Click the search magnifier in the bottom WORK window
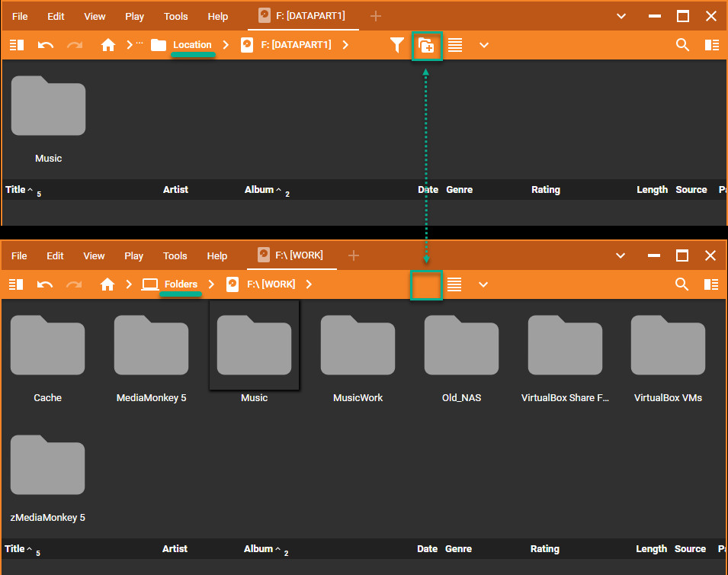 pyautogui.click(x=682, y=284)
